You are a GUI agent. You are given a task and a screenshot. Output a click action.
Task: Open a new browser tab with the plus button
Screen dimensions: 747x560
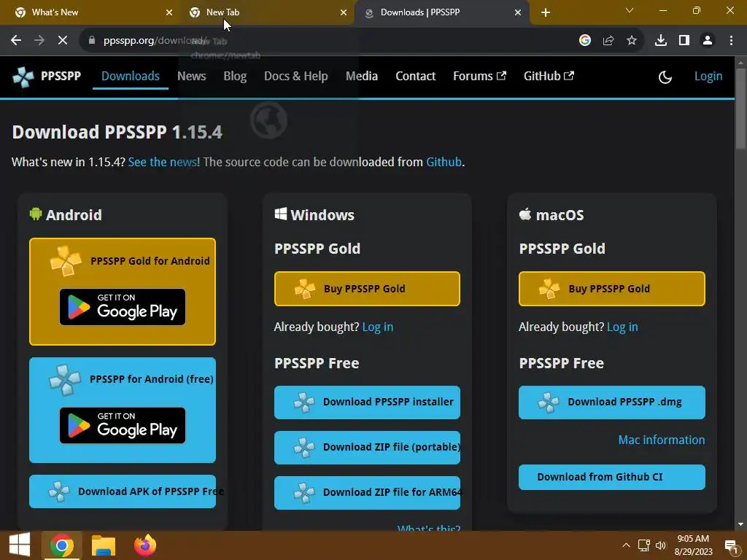546,13
